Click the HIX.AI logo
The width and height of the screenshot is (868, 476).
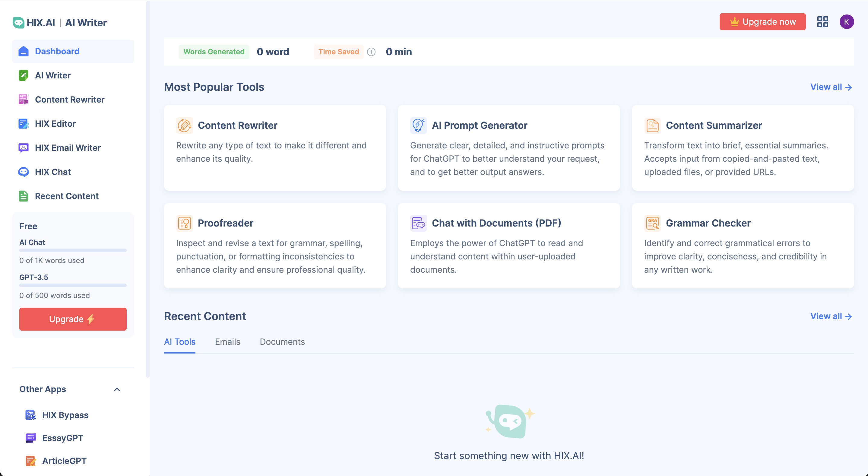[x=34, y=23]
